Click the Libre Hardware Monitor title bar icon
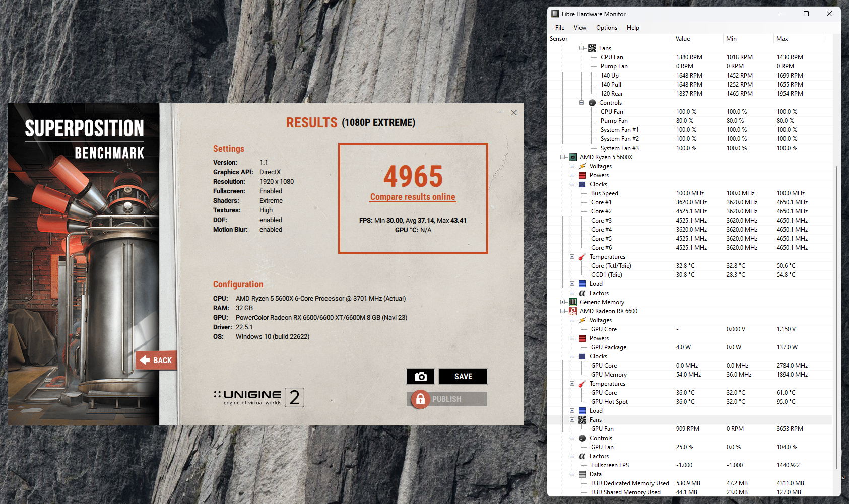 (555, 14)
